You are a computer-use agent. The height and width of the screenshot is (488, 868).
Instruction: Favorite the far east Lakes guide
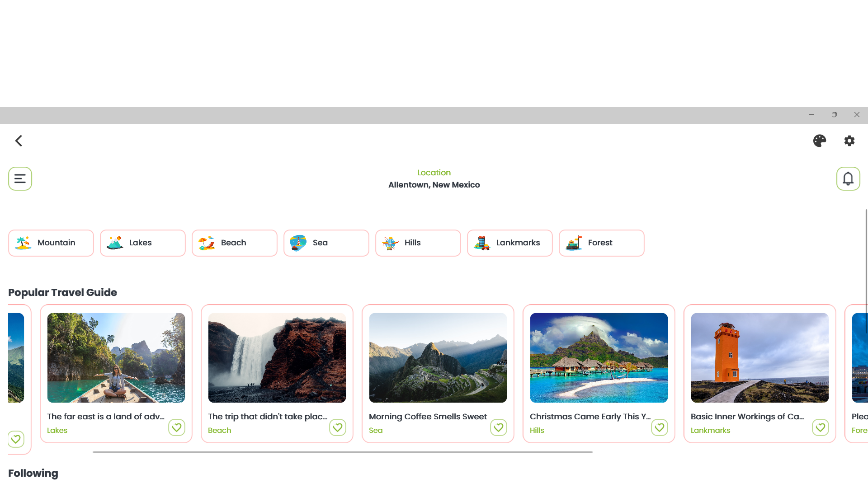coord(177,427)
